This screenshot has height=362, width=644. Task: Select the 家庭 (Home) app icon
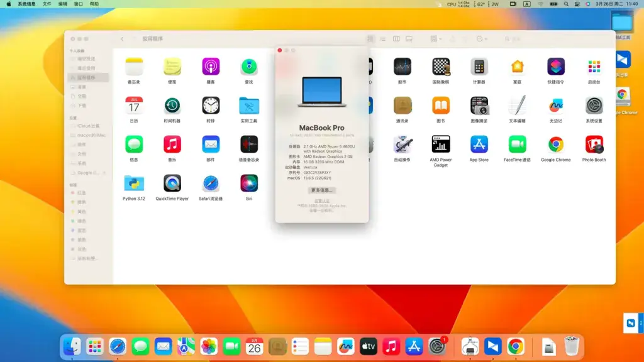coord(517,67)
